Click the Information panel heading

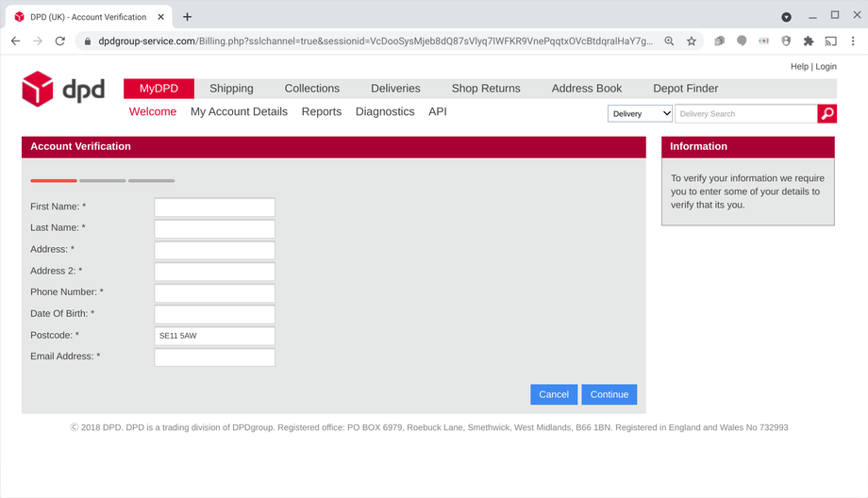tap(698, 146)
